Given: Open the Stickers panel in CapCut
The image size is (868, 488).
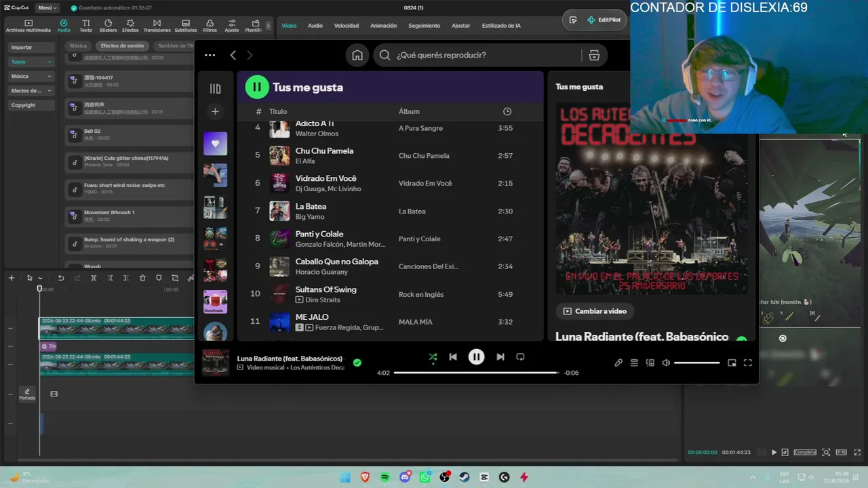Looking at the screenshot, I should coord(108,26).
